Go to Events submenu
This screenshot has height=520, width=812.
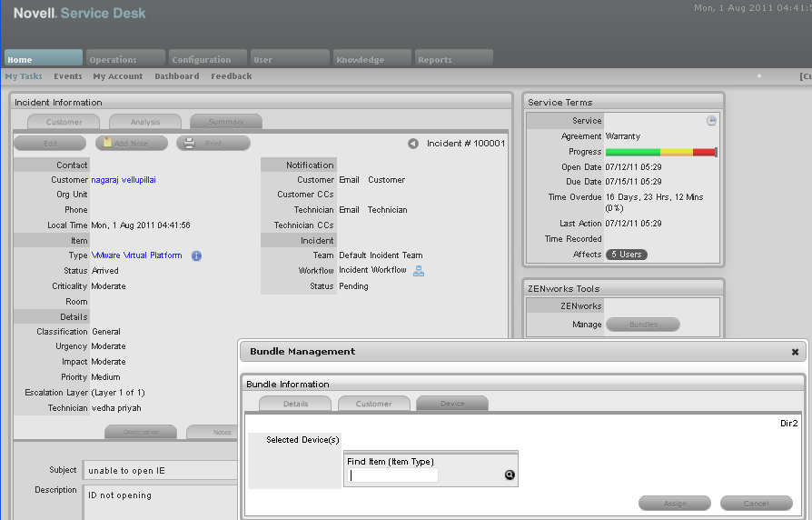(68, 76)
